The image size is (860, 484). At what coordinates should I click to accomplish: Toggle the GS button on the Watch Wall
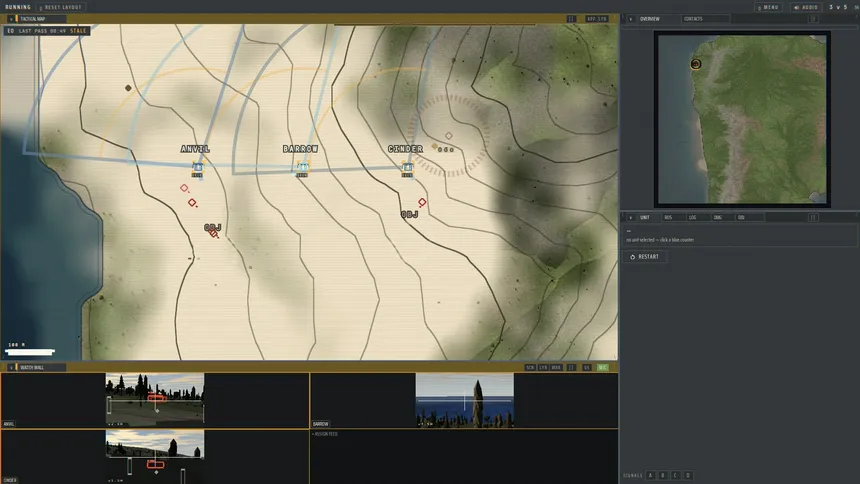click(x=586, y=367)
